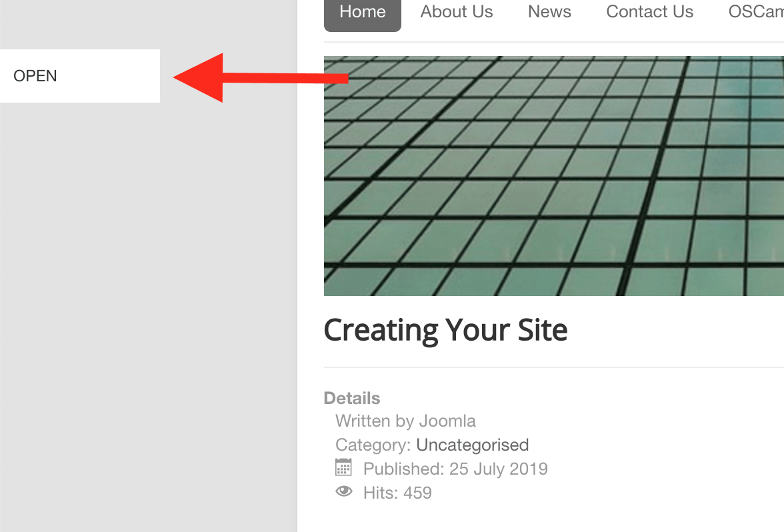The width and height of the screenshot is (784, 532).
Task: Click the Hits: 459 counter text
Action: (x=397, y=493)
